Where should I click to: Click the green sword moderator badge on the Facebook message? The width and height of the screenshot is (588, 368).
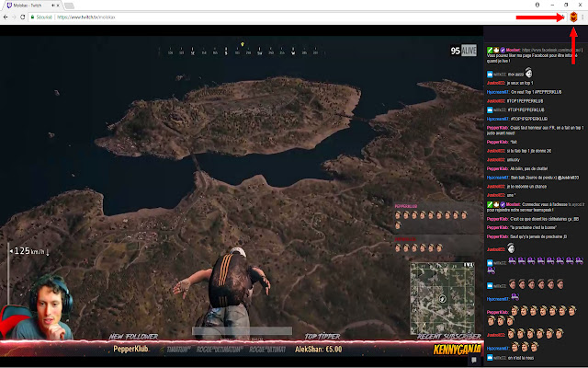click(490, 50)
